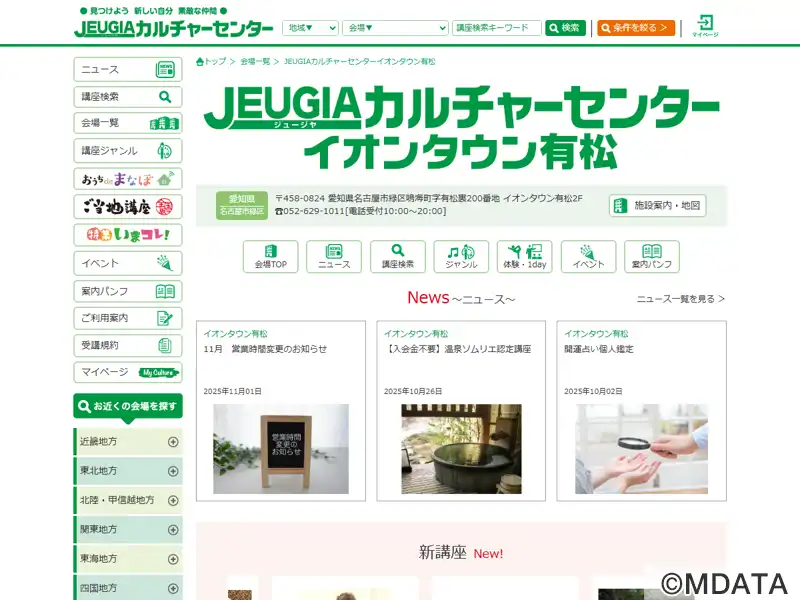Click the 会場一覧 breadcrumb link

[255, 62]
